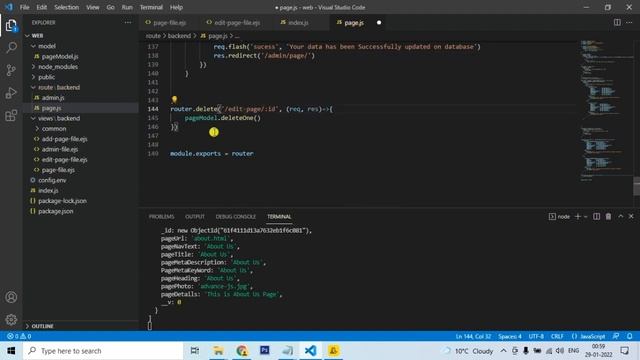Open the Go menu

110,7
